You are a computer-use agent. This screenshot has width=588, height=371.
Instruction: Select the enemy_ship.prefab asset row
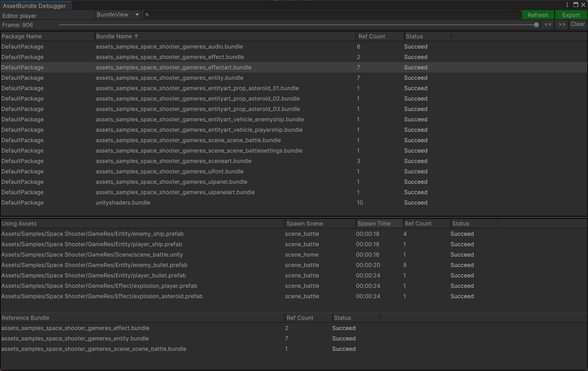point(294,234)
